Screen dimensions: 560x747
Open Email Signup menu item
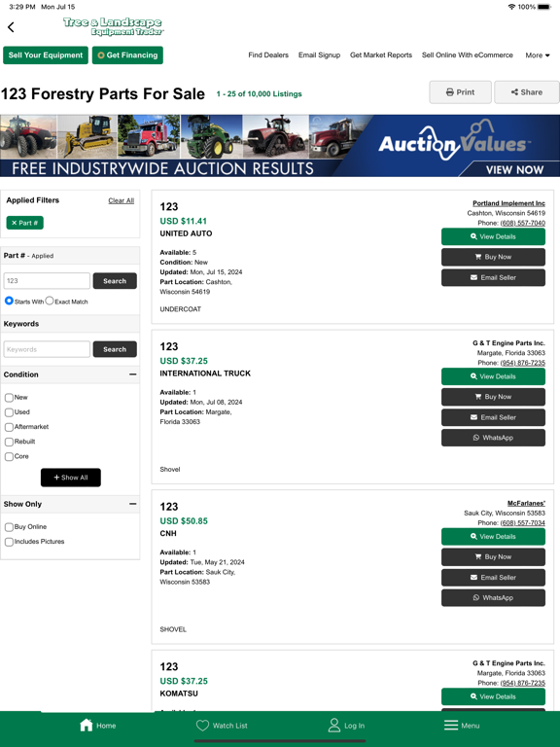tap(319, 55)
